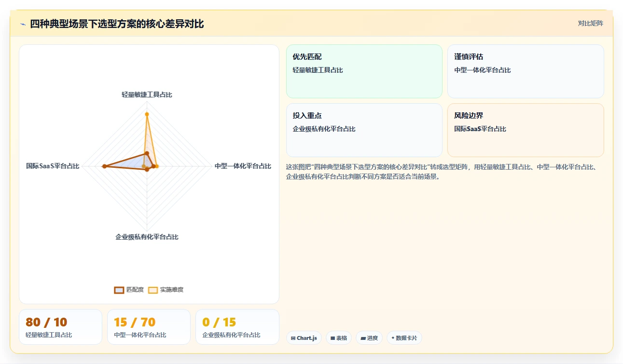Click the brown data point on the left axis
The image size is (623, 364).
(x=104, y=166)
